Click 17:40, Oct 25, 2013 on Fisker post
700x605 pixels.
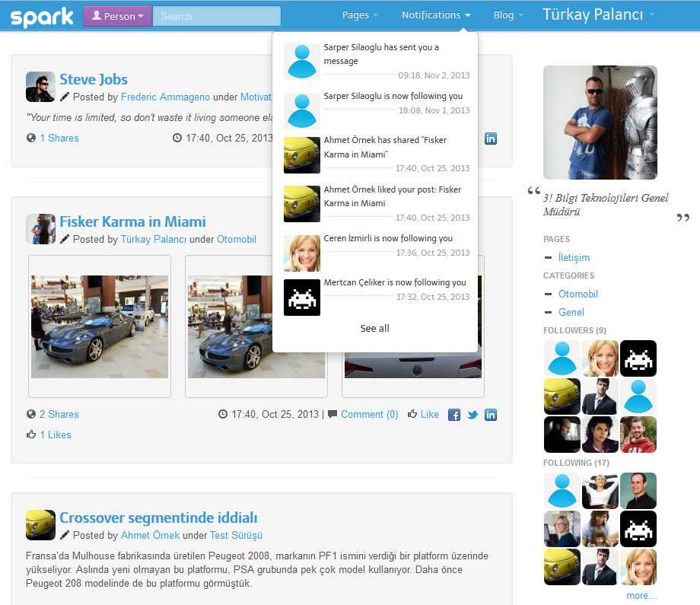pyautogui.click(x=275, y=414)
